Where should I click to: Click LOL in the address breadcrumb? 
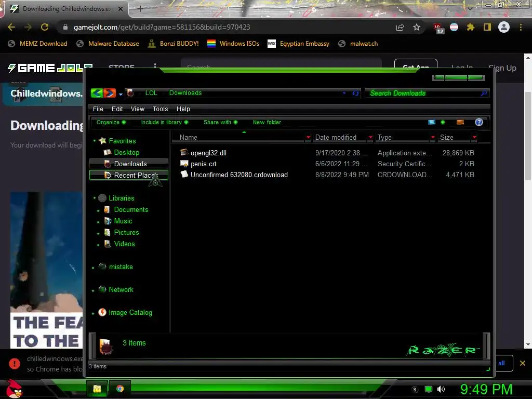tap(151, 93)
